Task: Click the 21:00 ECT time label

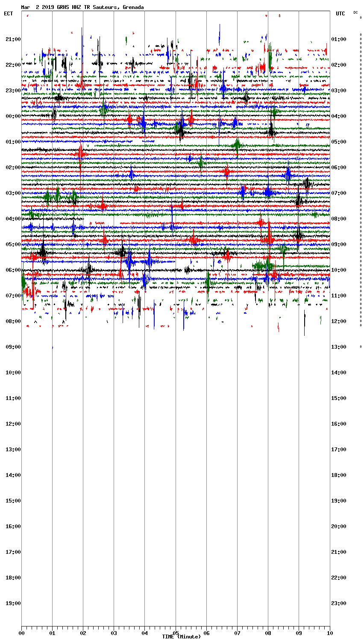Action: 13,39
